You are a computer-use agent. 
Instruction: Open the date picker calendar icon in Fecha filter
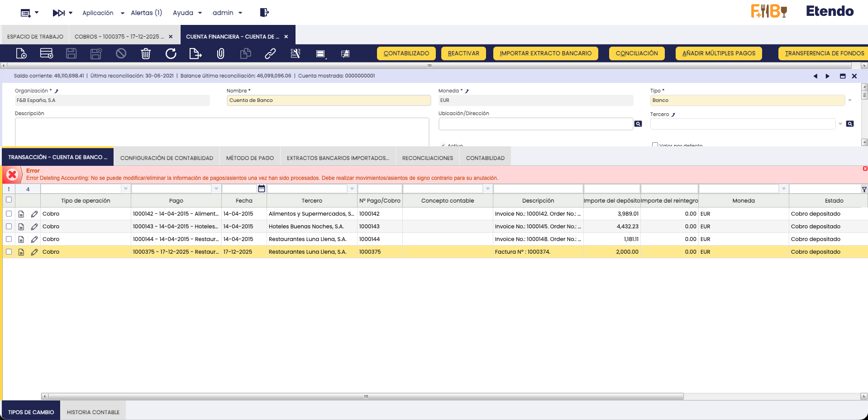(262, 188)
